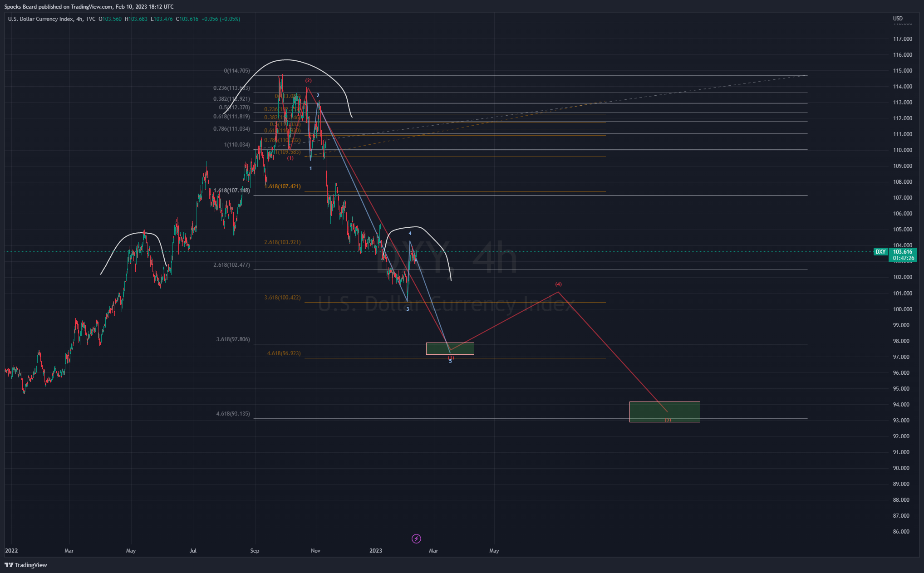Click the purple lightning bolt event icon
The width and height of the screenshot is (924, 573).
click(416, 539)
